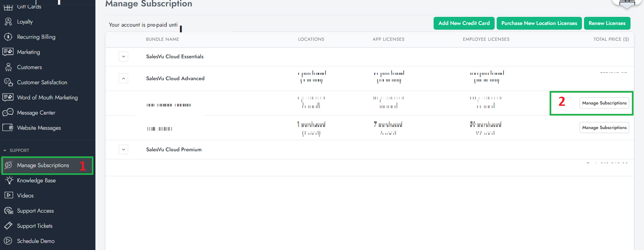Image resolution: width=644 pixels, height=250 pixels.
Task: Click the APP LICENSES column header
Action: coord(388,39)
